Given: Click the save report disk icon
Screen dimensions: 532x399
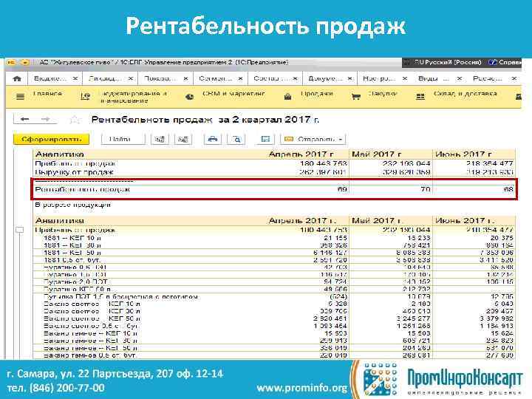Looking at the screenshot, I should point(265,139).
